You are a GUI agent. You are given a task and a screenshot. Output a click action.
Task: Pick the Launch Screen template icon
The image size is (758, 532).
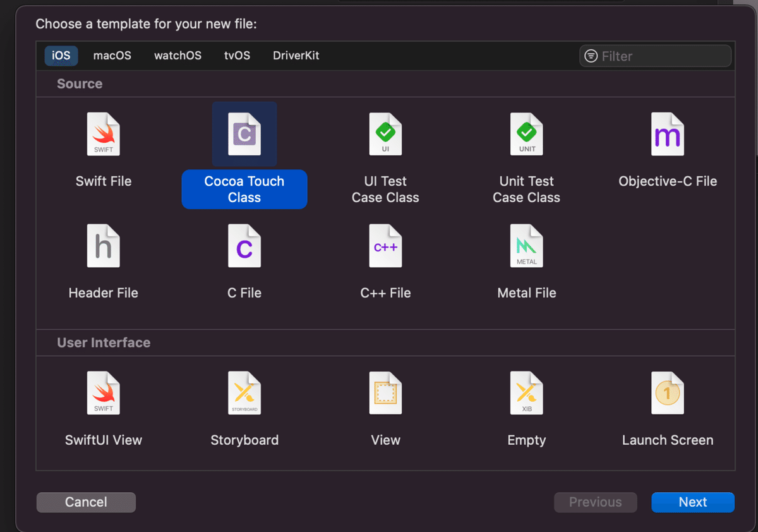(668, 393)
